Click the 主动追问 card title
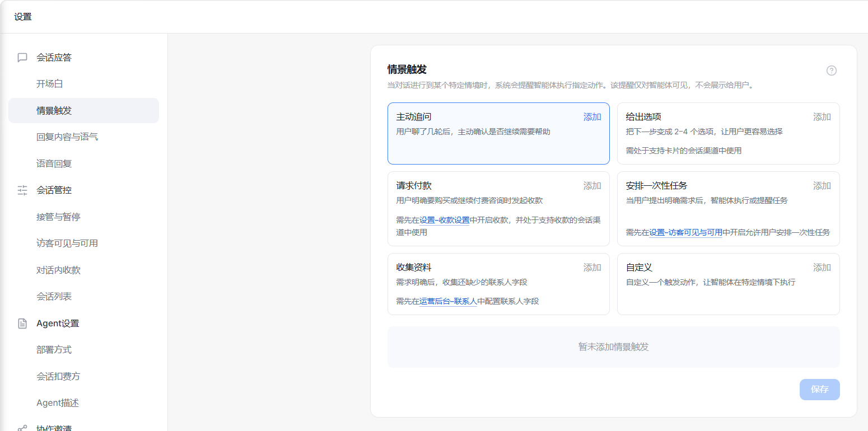 point(414,117)
